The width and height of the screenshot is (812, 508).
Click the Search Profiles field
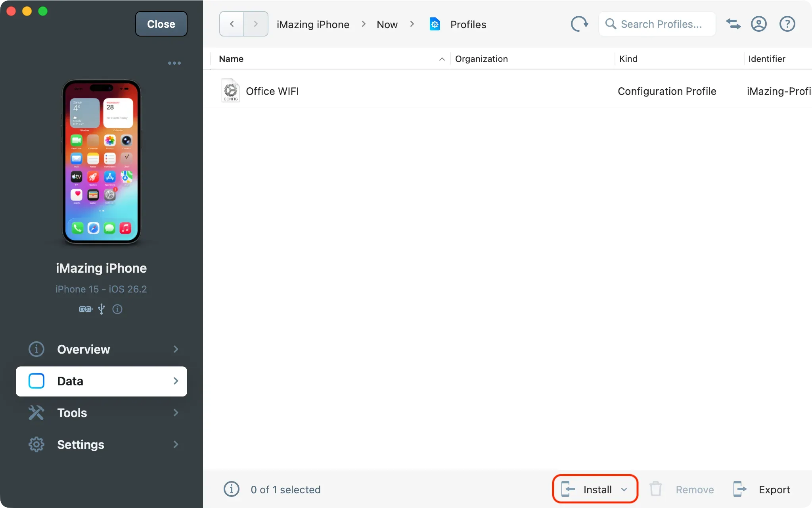tap(656, 24)
